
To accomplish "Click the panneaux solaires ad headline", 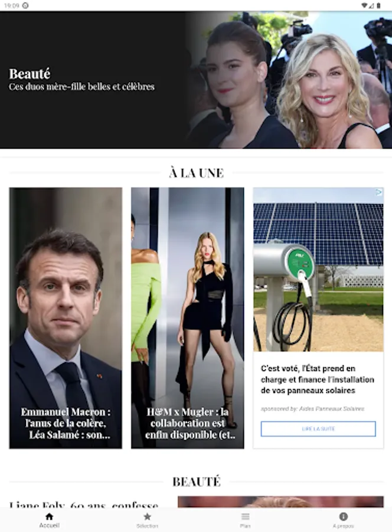I will click(x=318, y=379).
